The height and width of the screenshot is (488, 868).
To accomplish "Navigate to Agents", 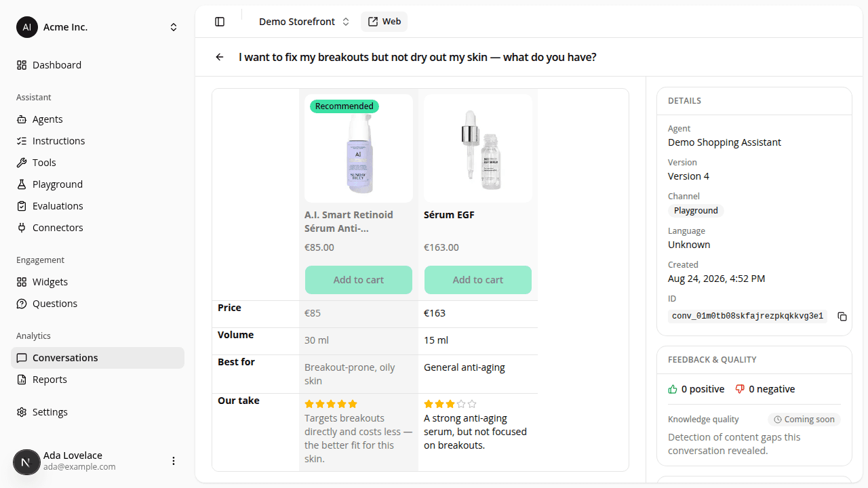I will point(98,119).
